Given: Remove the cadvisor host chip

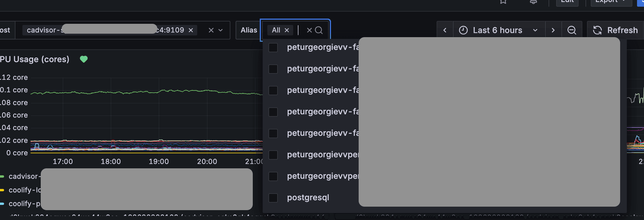Looking at the screenshot, I should tap(191, 30).
